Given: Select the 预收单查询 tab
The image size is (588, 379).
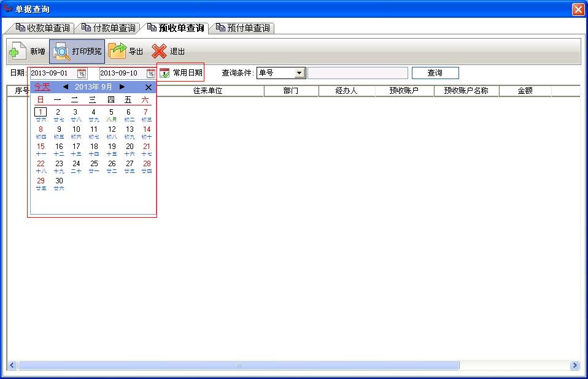Looking at the screenshot, I should [176, 28].
